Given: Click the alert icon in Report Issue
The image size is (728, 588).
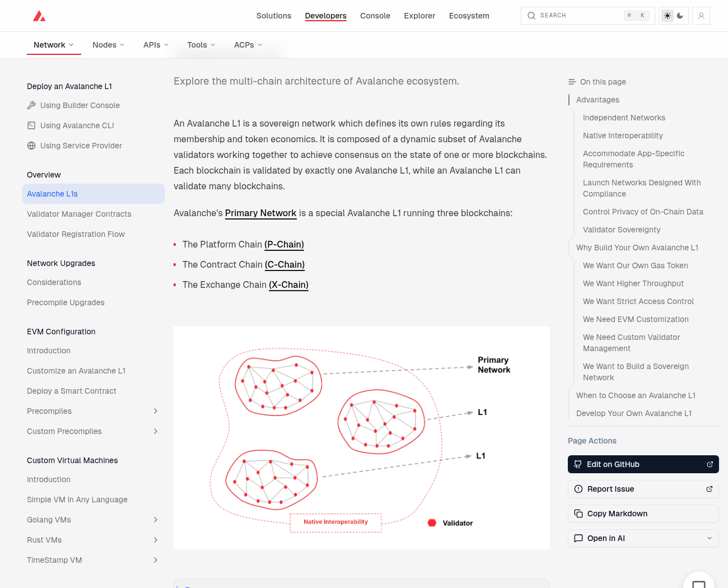Looking at the screenshot, I should click(578, 489).
